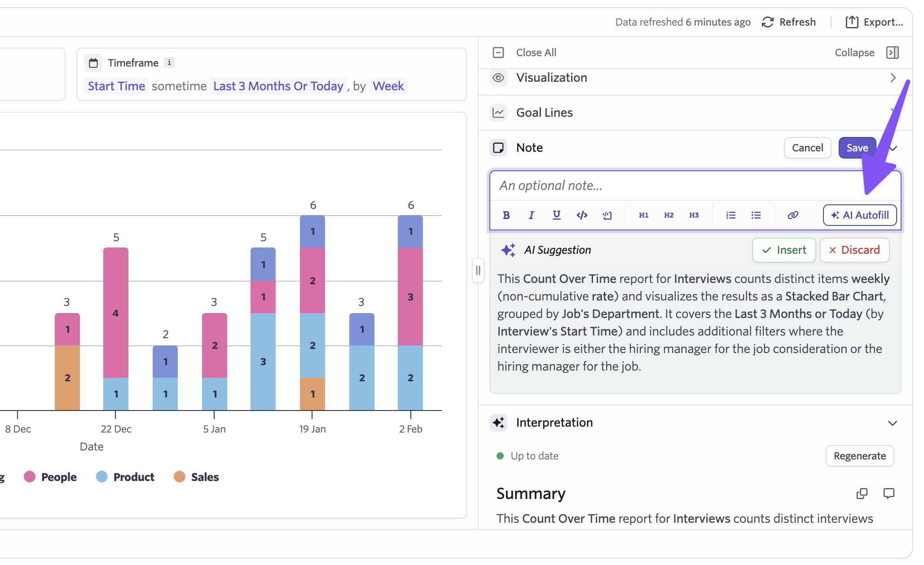
Task: Collapse the Interpretation section chevron
Action: pyautogui.click(x=892, y=423)
